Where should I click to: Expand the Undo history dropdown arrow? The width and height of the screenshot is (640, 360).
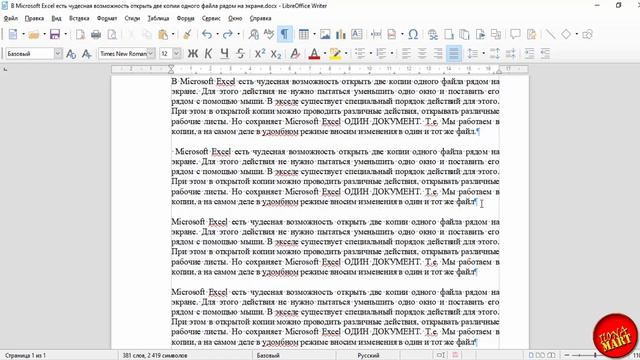[x=217, y=34]
